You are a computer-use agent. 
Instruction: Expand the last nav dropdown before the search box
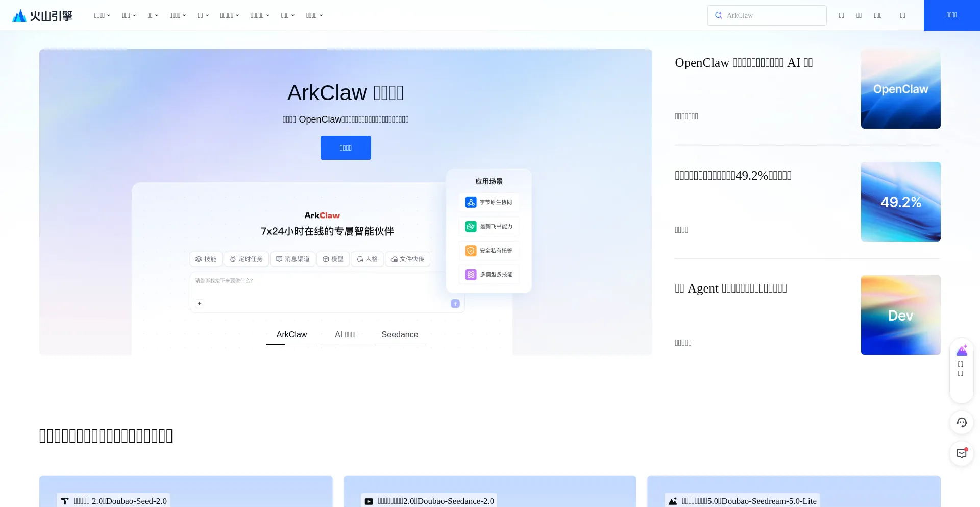point(314,15)
